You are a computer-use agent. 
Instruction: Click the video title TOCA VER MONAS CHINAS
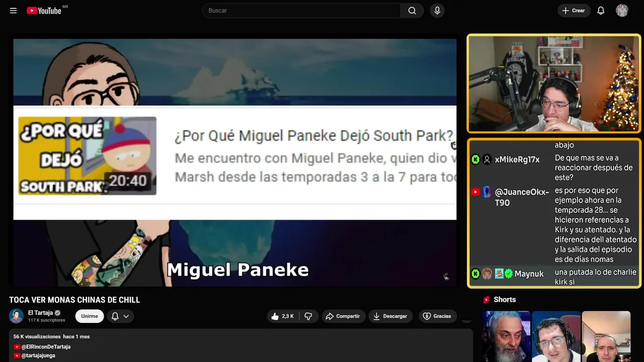coord(74,300)
